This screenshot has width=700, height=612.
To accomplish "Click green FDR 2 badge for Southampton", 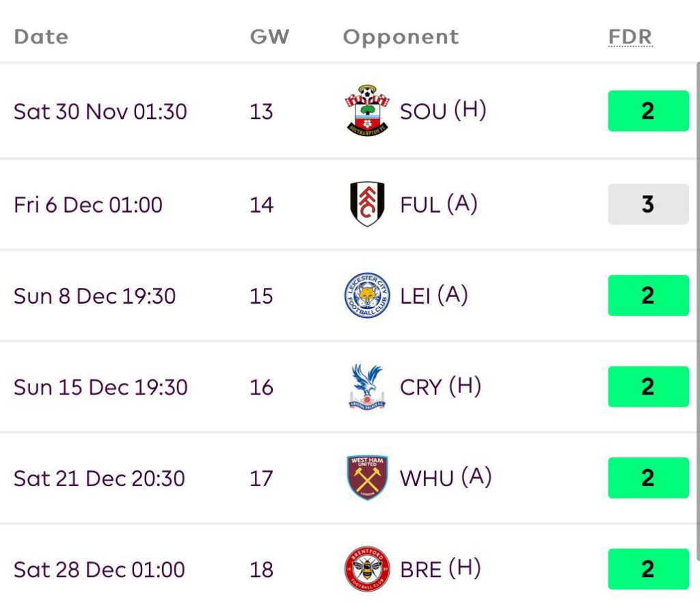I will (x=648, y=111).
